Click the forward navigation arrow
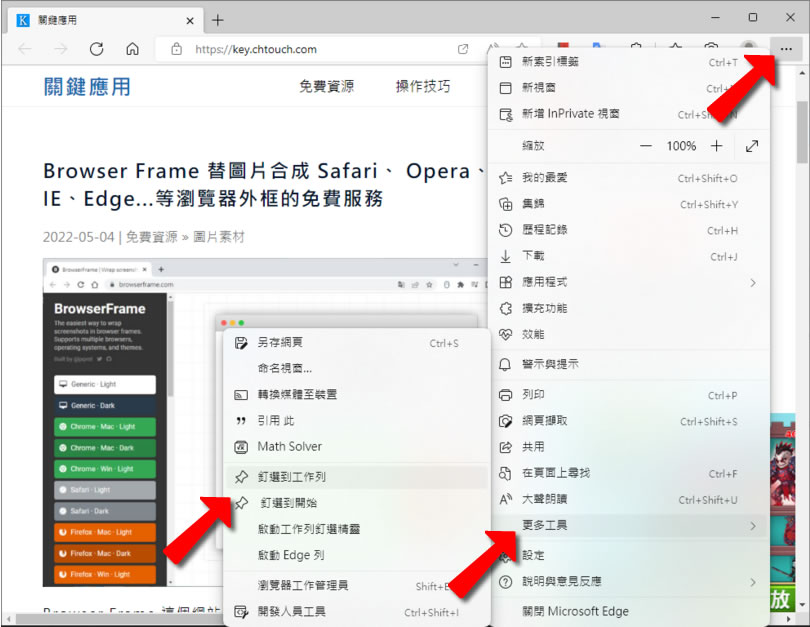This screenshot has height=627, width=810. tap(61, 49)
